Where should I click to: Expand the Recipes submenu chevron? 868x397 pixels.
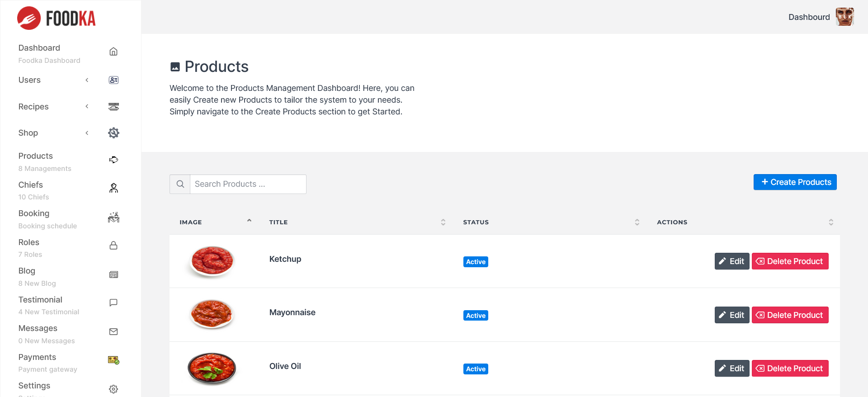[87, 107]
